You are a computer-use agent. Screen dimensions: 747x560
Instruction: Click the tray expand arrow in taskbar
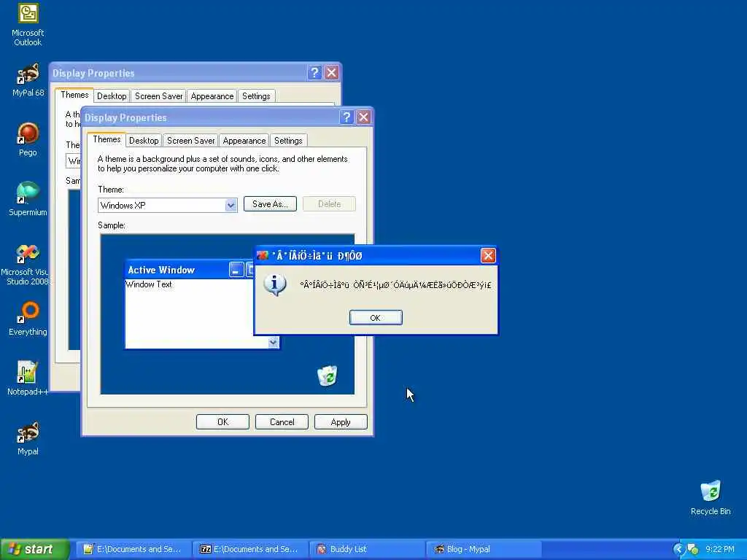[x=678, y=549]
